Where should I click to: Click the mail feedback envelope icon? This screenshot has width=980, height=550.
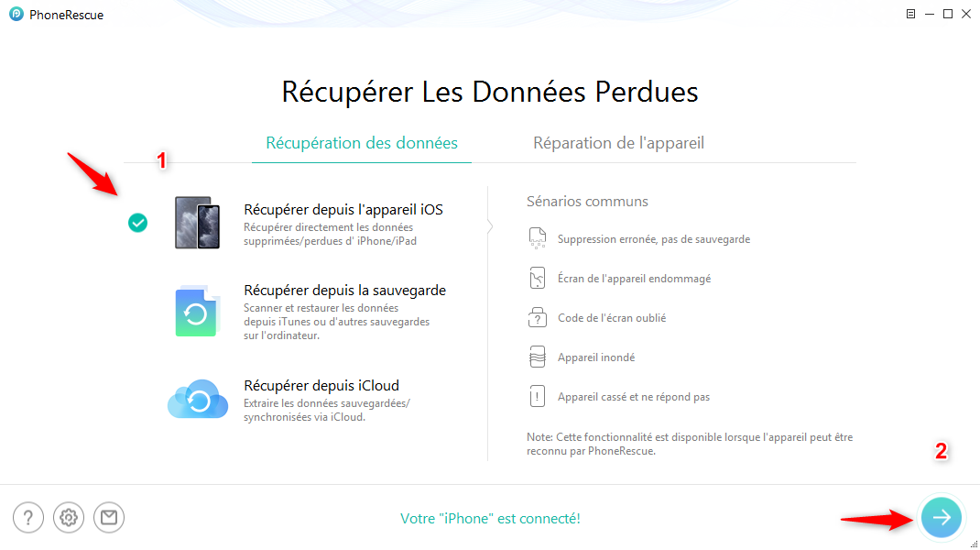(109, 518)
